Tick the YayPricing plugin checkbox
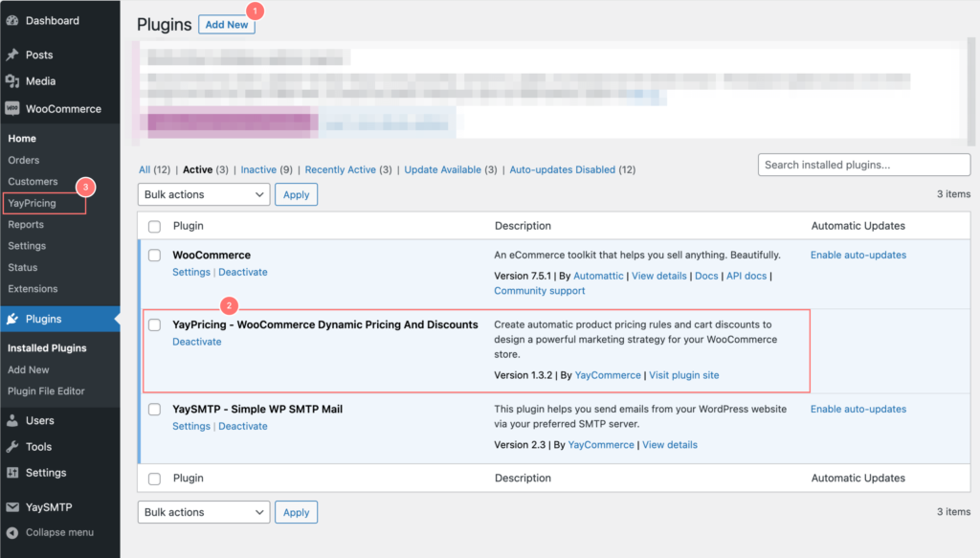This screenshot has height=558, width=980. tap(154, 325)
